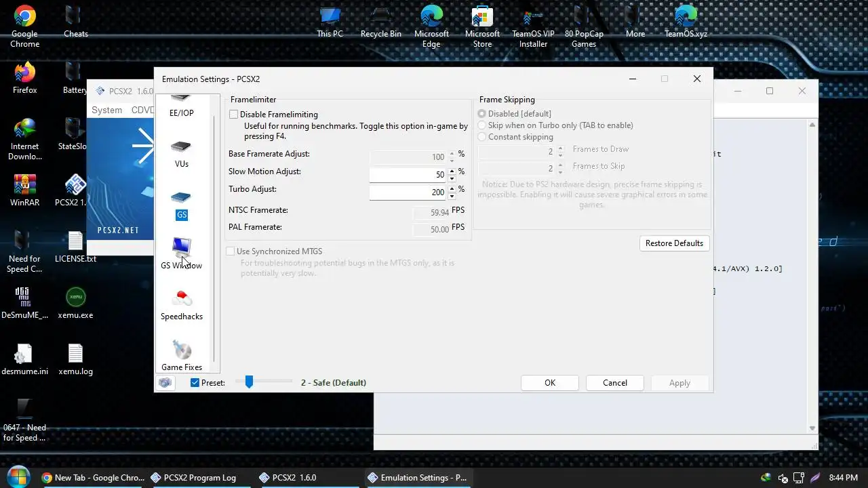Confirm settings with OK button
Image resolution: width=868 pixels, height=488 pixels.
[550, 383]
